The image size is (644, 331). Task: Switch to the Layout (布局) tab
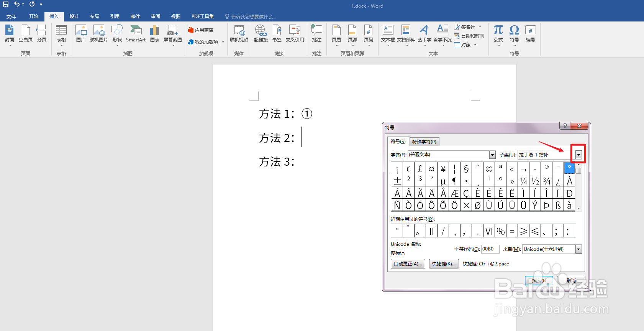[x=95, y=16]
